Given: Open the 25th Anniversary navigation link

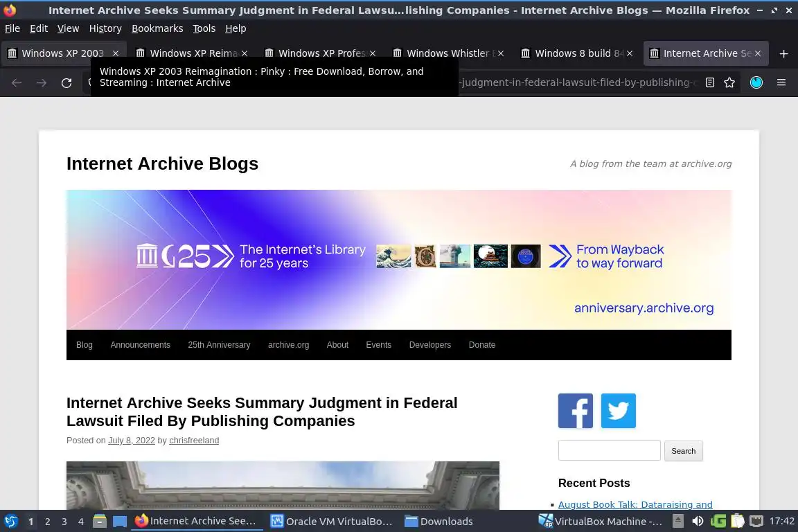Looking at the screenshot, I should (x=220, y=345).
